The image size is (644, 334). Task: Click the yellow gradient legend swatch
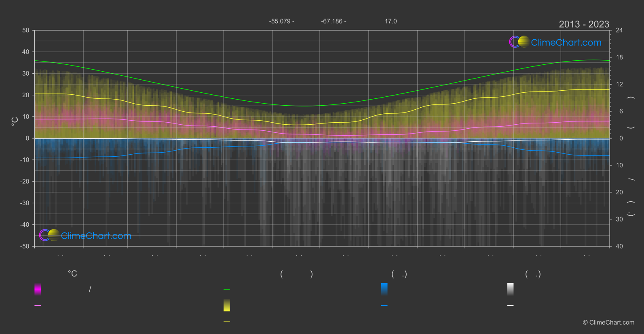click(x=227, y=305)
